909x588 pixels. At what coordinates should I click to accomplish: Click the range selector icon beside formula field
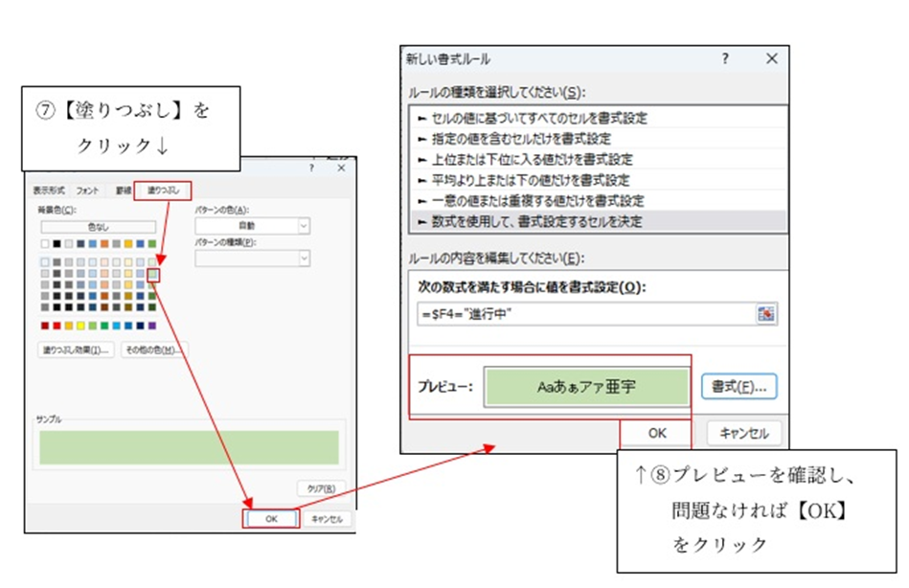click(765, 314)
